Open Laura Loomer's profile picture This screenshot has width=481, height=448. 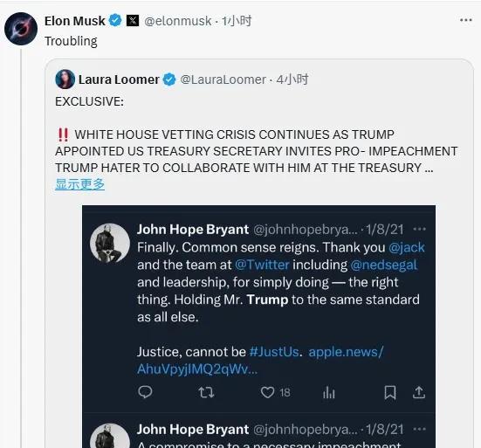tap(65, 79)
